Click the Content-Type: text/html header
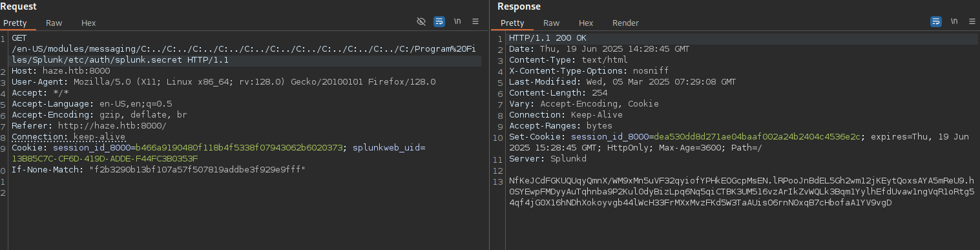 [x=568, y=60]
